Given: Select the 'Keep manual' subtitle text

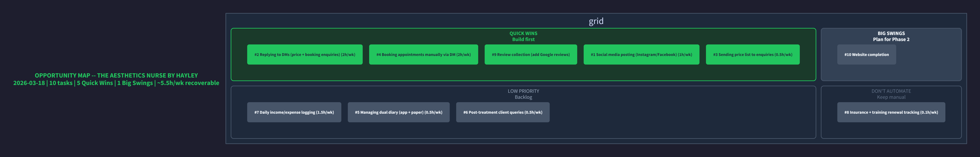Looking at the screenshot, I should click(x=891, y=97).
